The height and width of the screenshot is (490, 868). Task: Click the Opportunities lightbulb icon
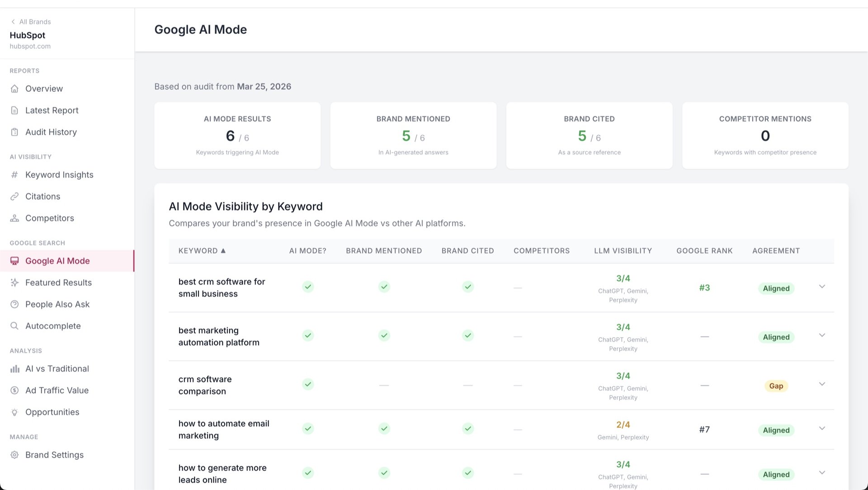point(14,412)
